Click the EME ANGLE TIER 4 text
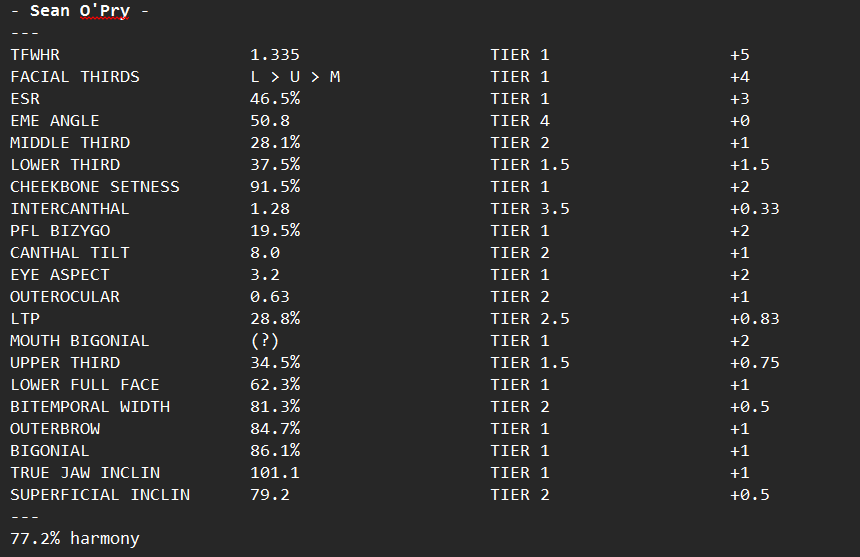The height and width of the screenshot is (557, 860). click(520, 121)
